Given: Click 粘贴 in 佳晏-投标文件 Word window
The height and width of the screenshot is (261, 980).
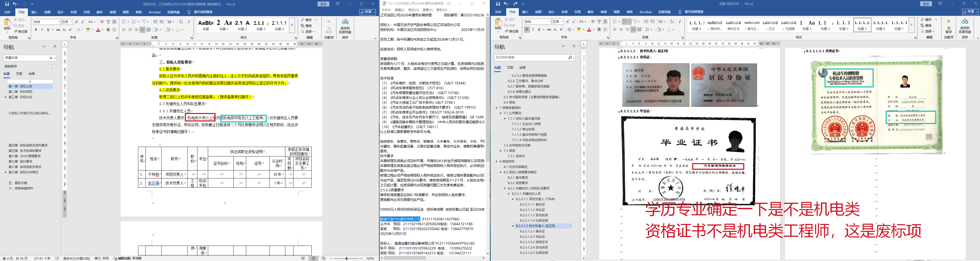Looking at the screenshot, I should point(498,26).
